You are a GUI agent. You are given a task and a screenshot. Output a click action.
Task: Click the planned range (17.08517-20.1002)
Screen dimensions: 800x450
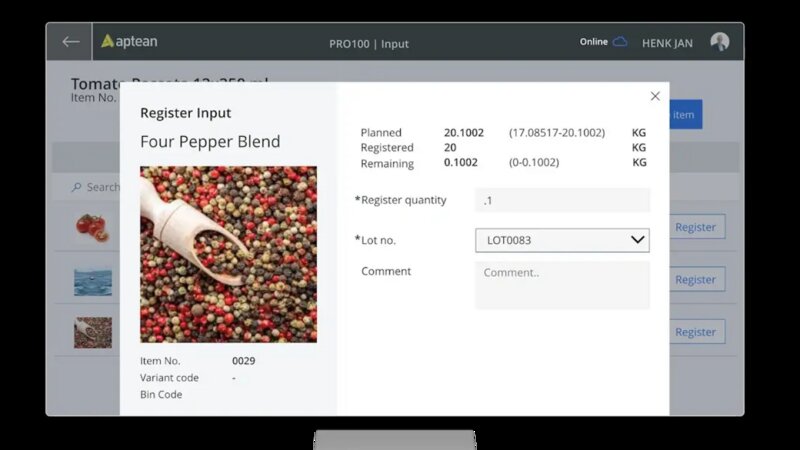coord(557,133)
